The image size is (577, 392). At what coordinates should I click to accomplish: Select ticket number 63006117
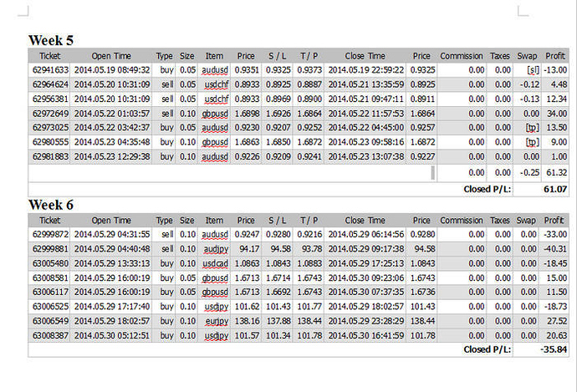click(50, 292)
